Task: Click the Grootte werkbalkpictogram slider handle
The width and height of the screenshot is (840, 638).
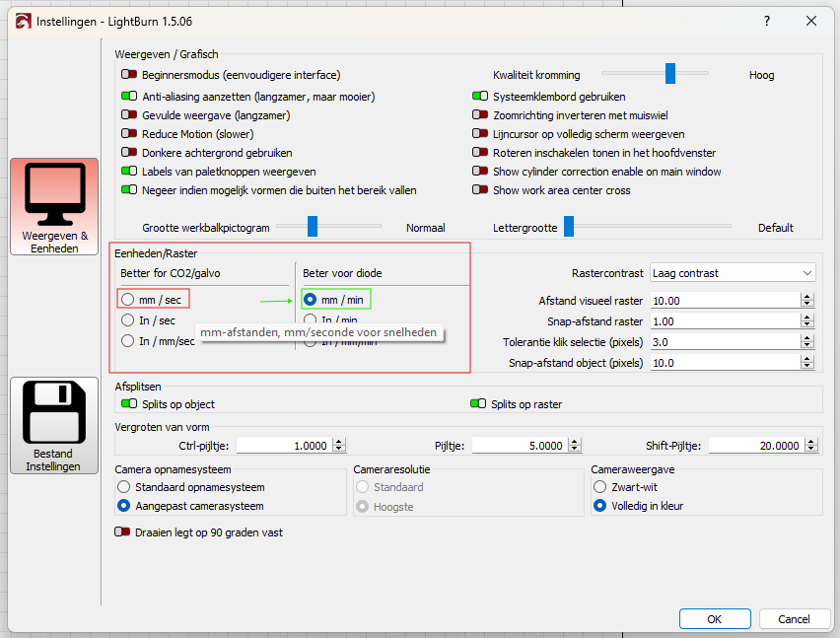Action: pyautogui.click(x=313, y=226)
